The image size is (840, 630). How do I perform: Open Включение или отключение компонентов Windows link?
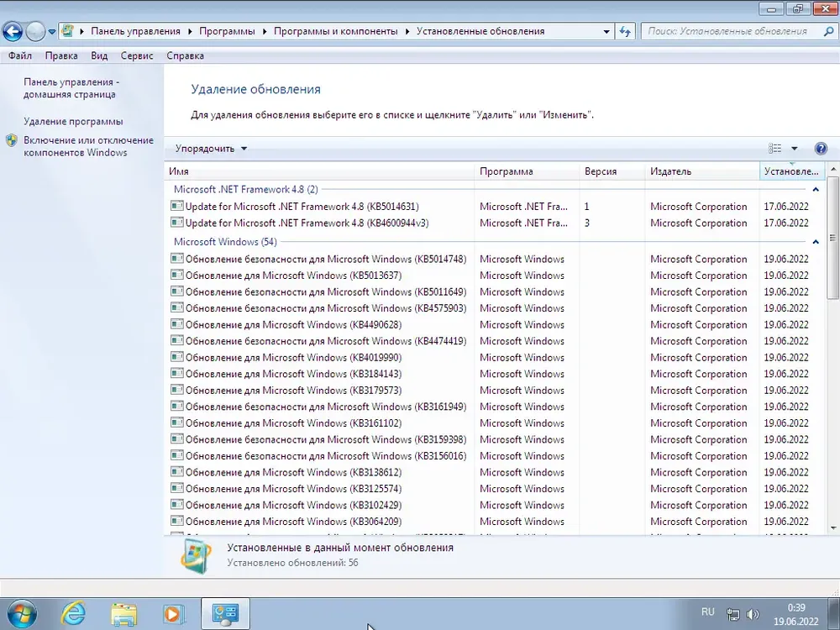pos(88,146)
